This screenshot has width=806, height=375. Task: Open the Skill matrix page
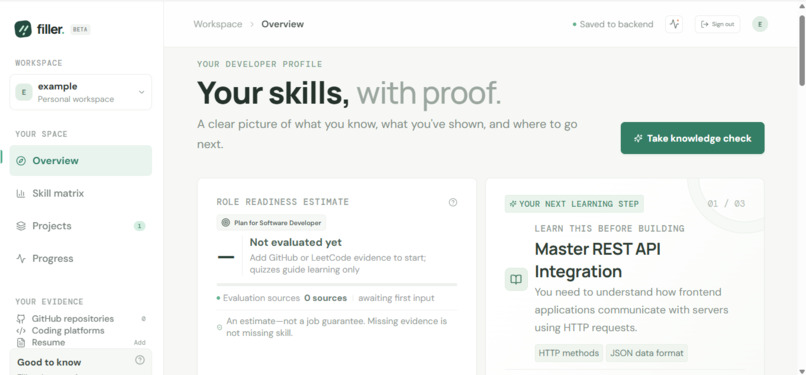(81, 194)
